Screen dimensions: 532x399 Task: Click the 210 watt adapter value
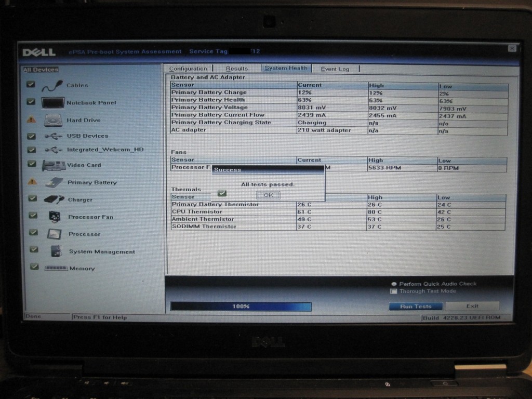point(324,130)
